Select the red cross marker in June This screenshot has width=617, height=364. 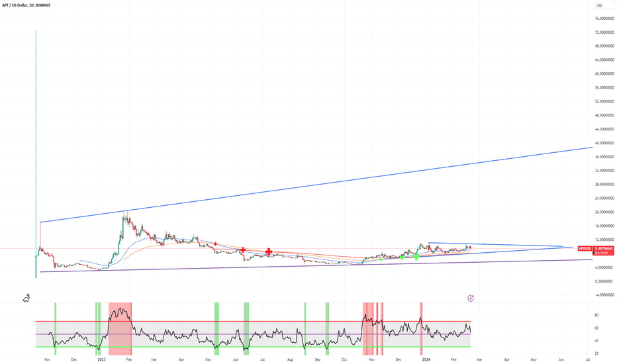(244, 250)
